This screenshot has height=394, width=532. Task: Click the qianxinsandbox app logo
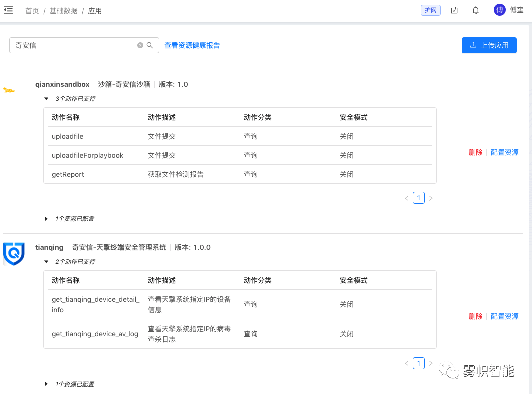click(9, 90)
